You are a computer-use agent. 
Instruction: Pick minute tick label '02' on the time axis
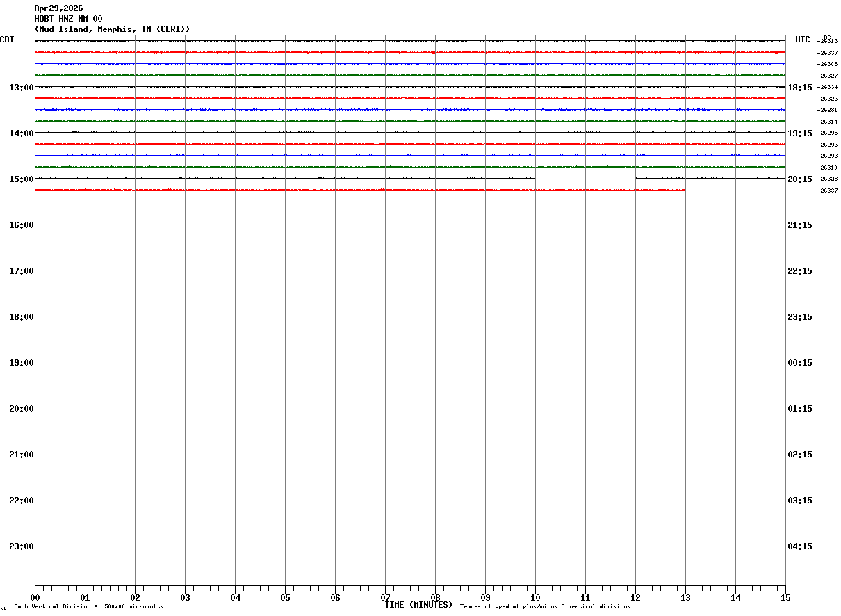135,598
